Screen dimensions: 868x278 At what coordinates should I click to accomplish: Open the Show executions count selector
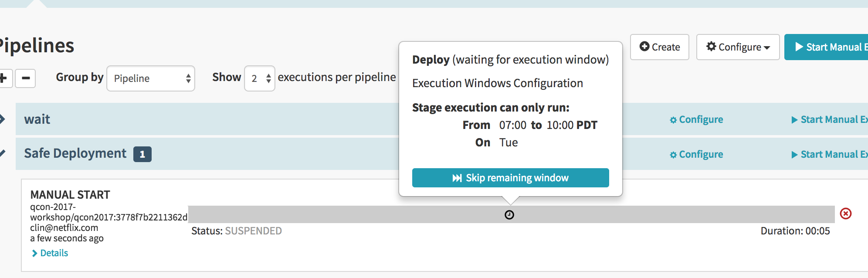coord(260,78)
